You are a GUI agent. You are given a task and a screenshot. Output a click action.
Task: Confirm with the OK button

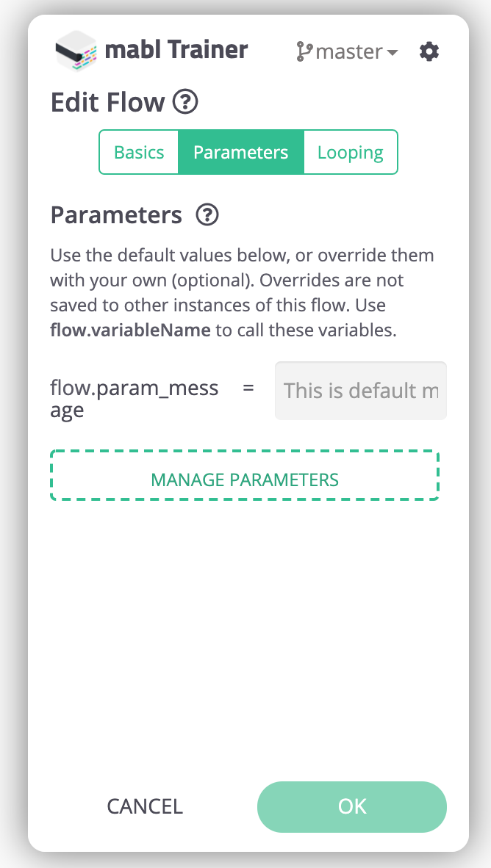click(352, 806)
